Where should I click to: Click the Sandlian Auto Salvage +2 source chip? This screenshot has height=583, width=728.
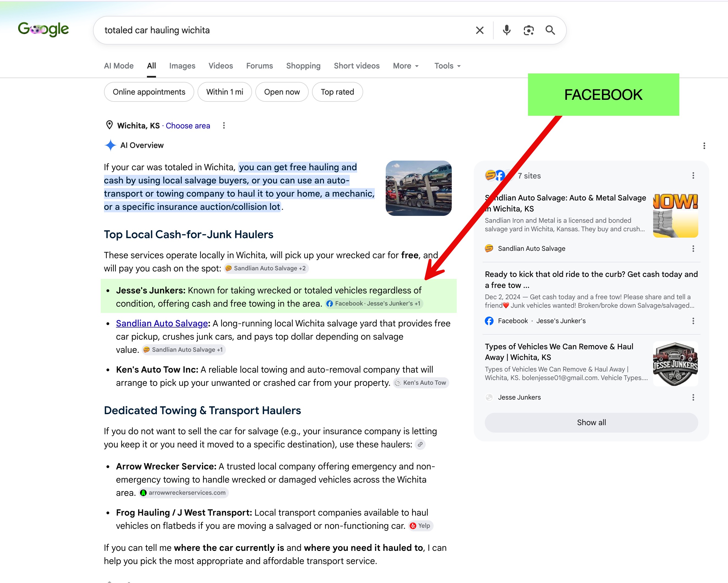[x=266, y=268]
